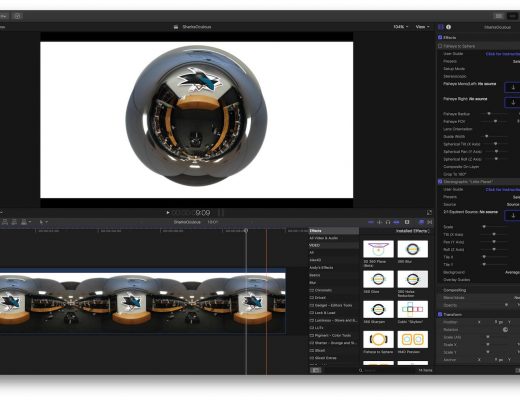Select the 2D 360 Plane effect thumbnail
Screen dimensions: 520x400
pyautogui.click(x=378, y=249)
